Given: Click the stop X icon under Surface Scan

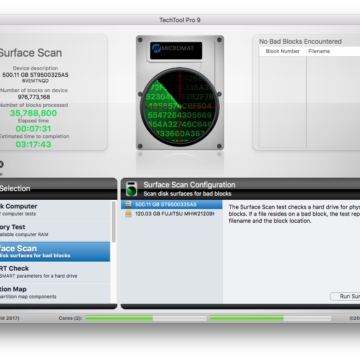Looking at the screenshot, I should (x=1, y=164).
